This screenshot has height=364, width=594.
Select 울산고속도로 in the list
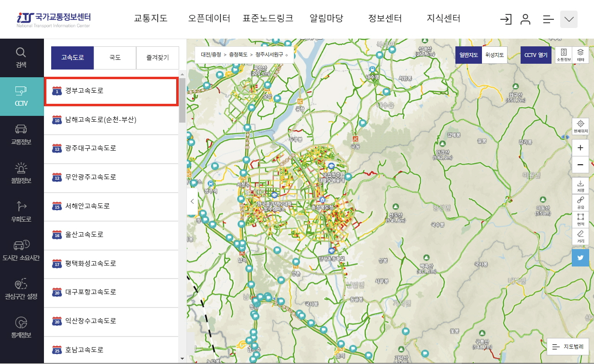[111, 235]
